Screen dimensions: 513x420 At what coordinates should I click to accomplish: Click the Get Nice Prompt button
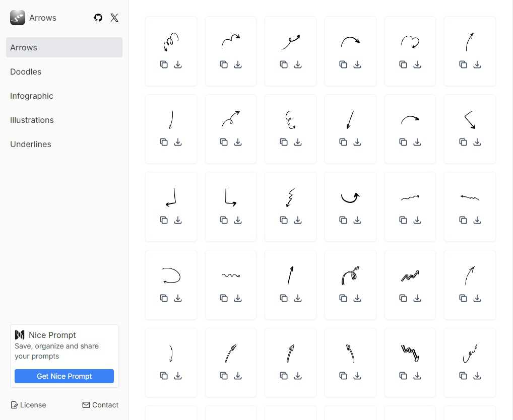(64, 376)
